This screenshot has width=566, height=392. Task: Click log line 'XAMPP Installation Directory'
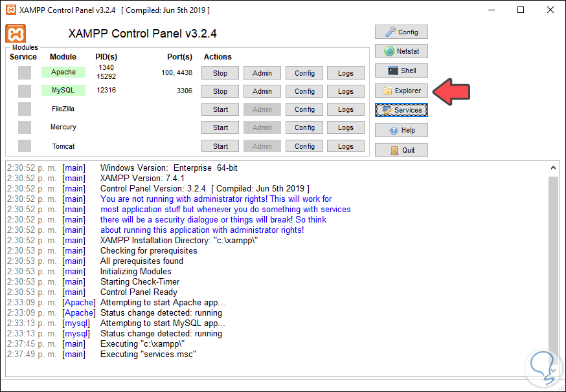click(179, 241)
